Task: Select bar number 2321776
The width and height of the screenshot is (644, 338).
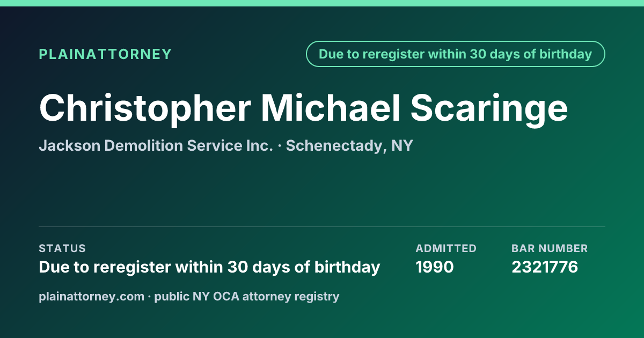Action: tap(545, 267)
